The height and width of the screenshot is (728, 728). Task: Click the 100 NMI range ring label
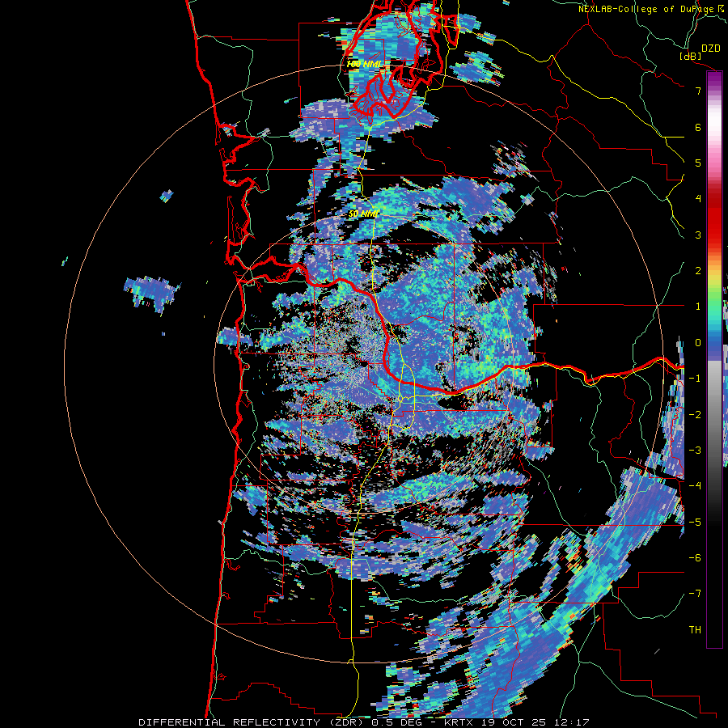(x=363, y=64)
